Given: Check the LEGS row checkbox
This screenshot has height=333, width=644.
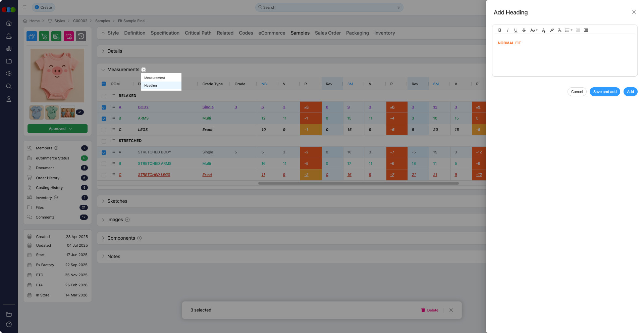Looking at the screenshot, I should coord(104,130).
